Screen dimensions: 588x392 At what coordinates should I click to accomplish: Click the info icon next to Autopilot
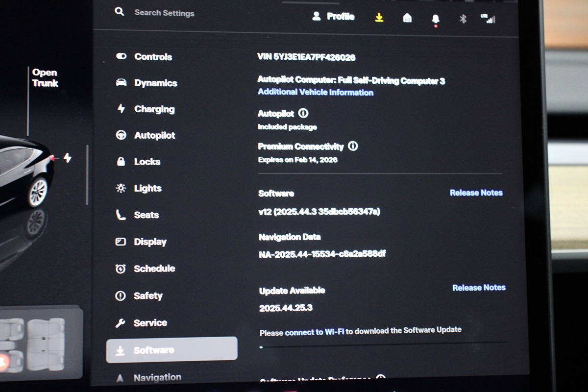(303, 114)
